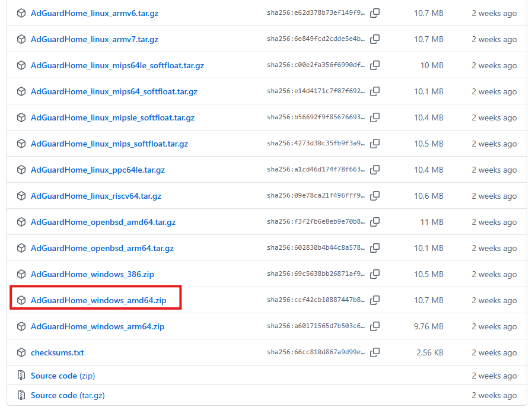
Task: Download AdGuardHome_linux_mips64le_softfloat.tar.gz
Action: 117,65
